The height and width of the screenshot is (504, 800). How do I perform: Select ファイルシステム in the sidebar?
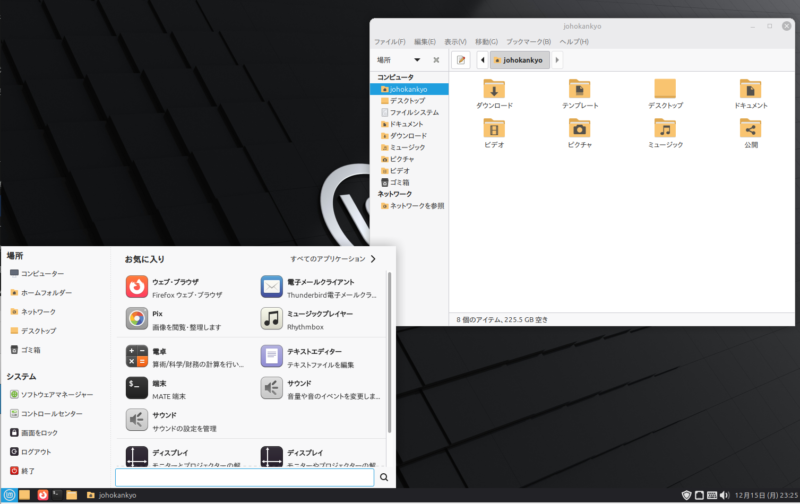tap(413, 112)
